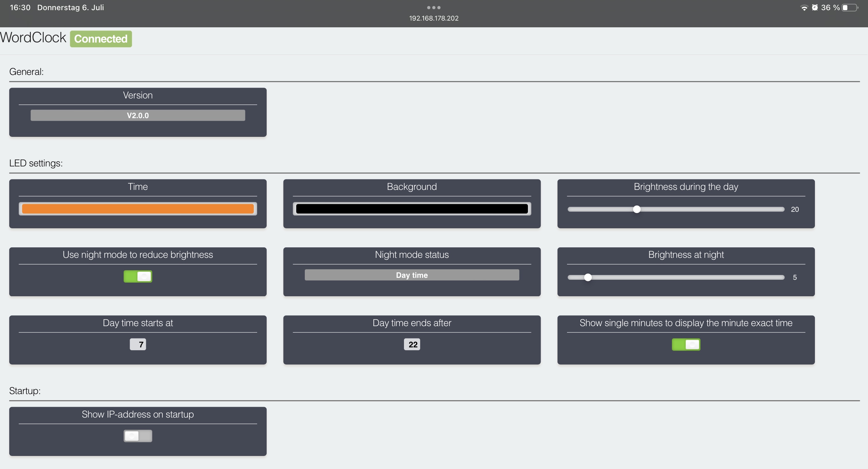Click the Brightness during the day slider handle
Screen dimensions: 868x469
click(637, 210)
